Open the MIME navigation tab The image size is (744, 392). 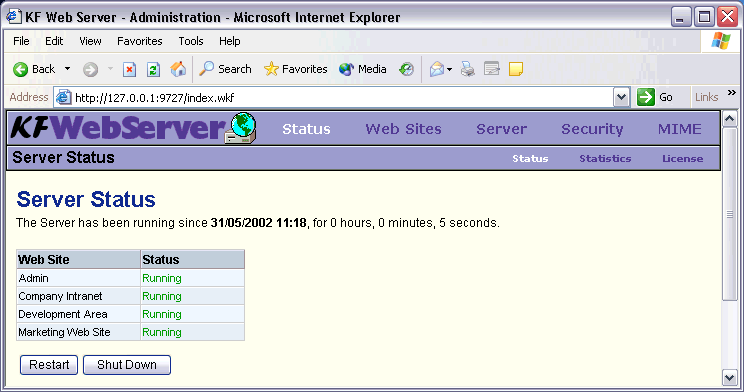(x=679, y=129)
